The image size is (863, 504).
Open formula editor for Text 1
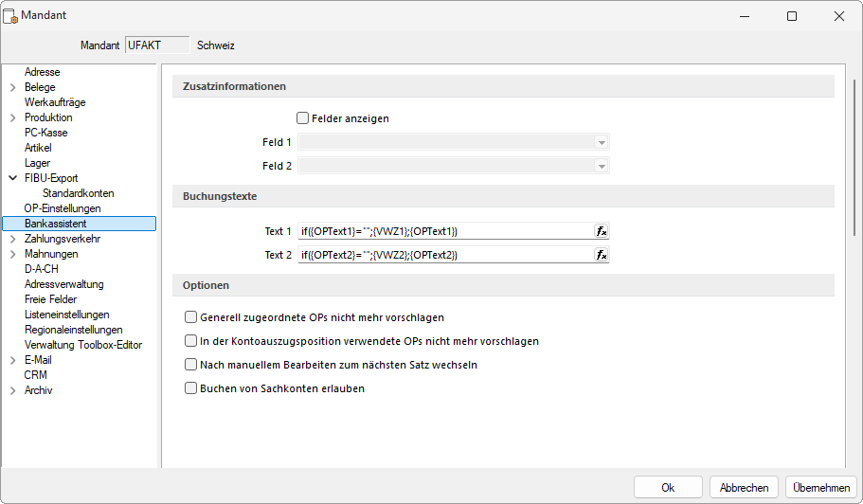click(601, 231)
